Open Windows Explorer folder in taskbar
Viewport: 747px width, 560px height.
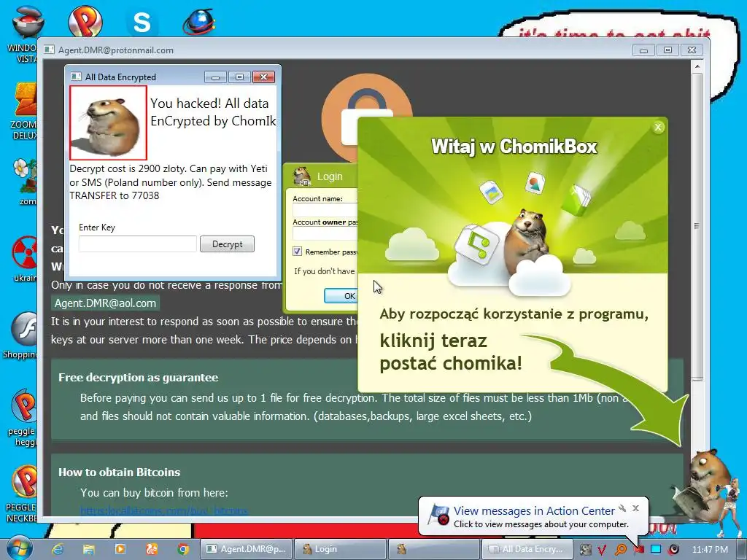[x=88, y=549]
